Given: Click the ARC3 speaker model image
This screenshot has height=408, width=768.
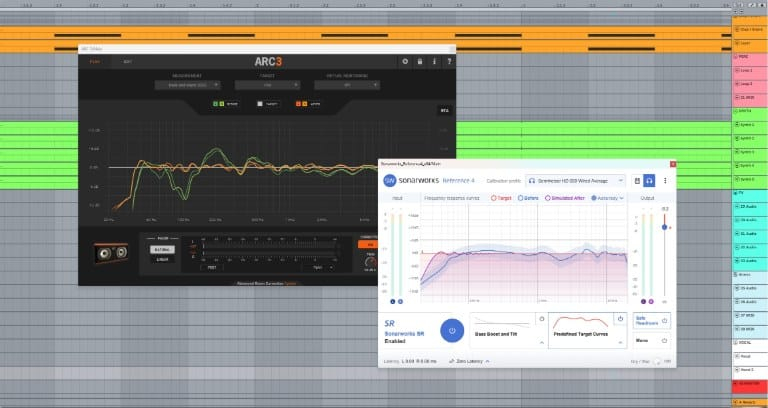Looking at the screenshot, I should (x=111, y=253).
